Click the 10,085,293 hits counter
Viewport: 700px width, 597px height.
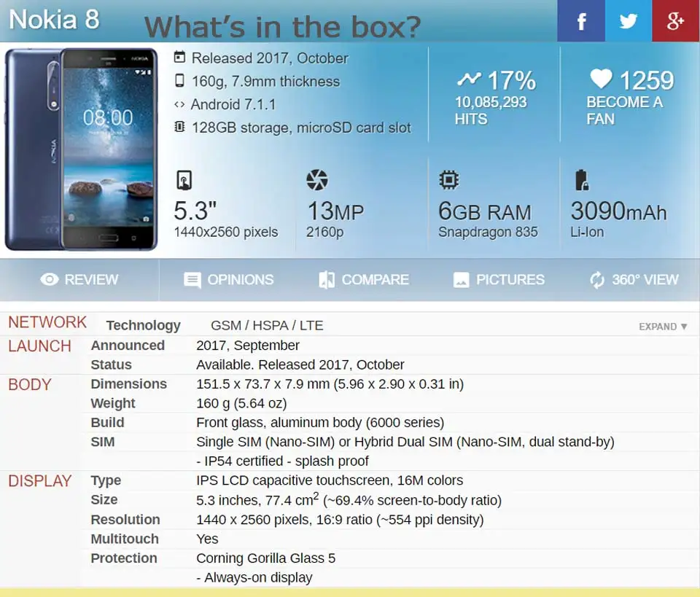[491, 110]
